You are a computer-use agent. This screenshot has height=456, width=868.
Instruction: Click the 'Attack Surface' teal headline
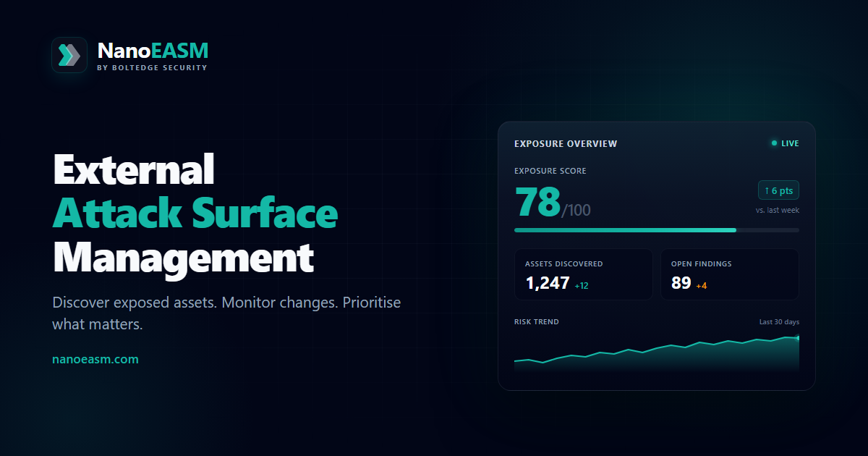click(x=195, y=214)
